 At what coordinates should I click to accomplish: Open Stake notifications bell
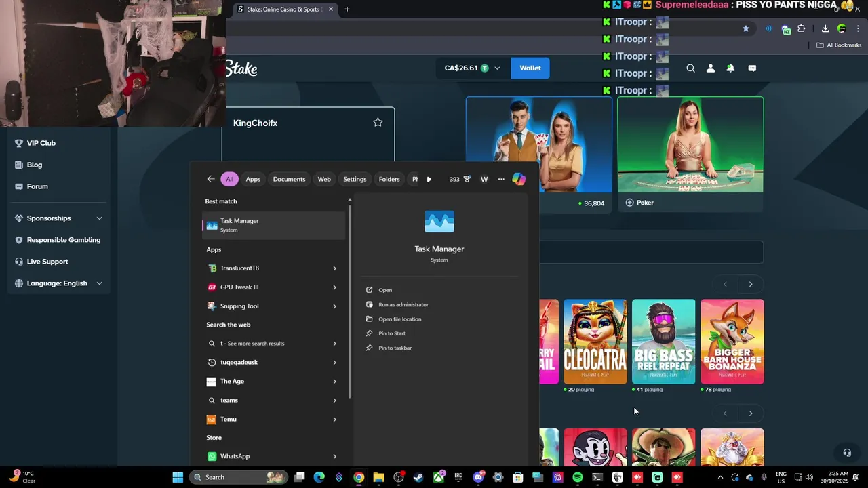pos(730,68)
